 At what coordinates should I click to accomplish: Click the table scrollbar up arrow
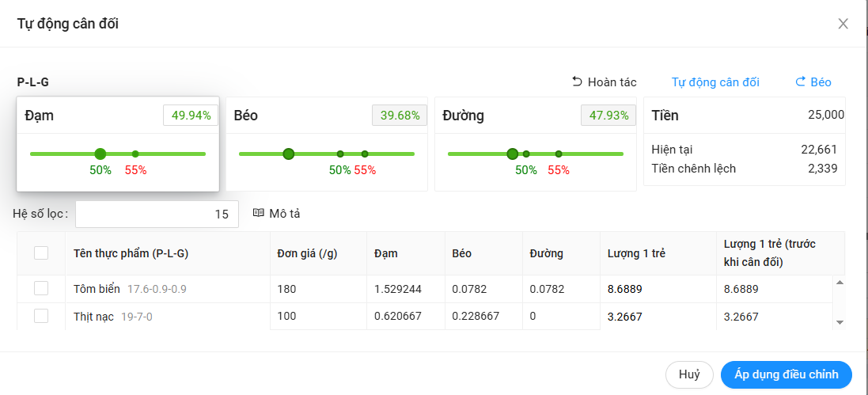[x=840, y=282]
